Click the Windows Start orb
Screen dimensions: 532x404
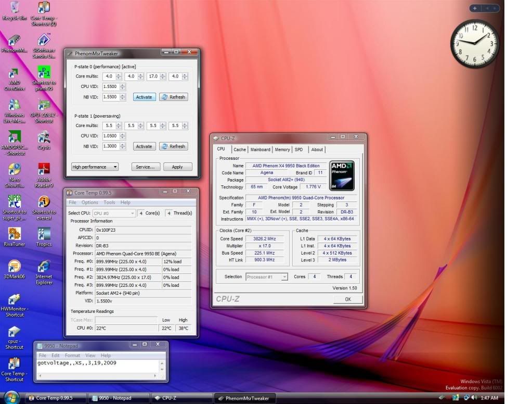point(10,397)
